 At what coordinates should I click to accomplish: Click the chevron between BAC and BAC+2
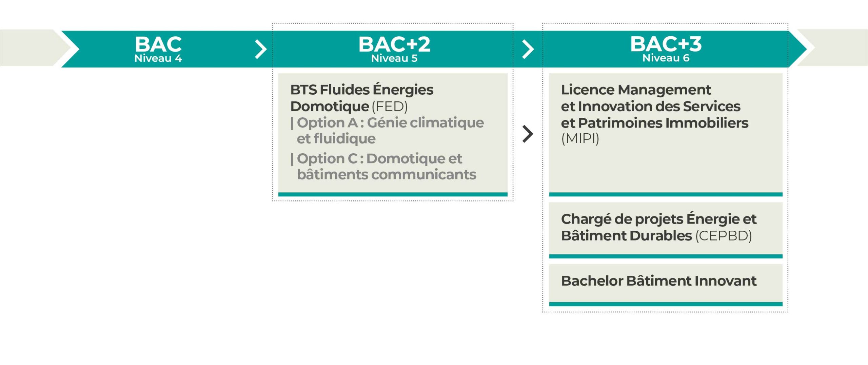click(x=261, y=50)
